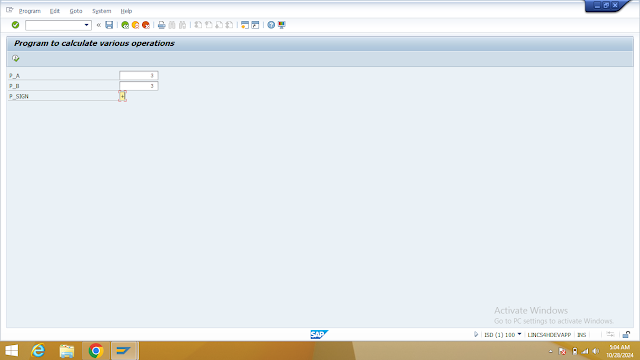Click the Next Page icon
The image size is (640, 360).
click(219, 25)
